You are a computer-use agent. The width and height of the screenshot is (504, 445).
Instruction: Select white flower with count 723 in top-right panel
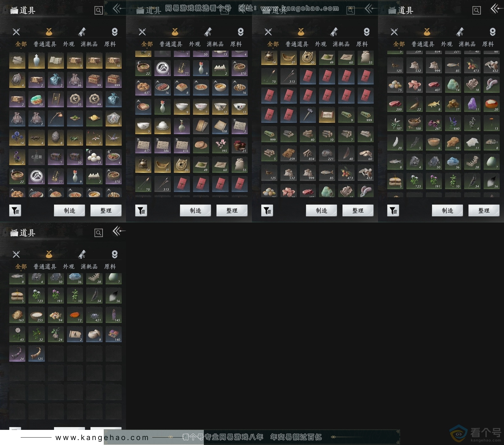[x=414, y=181]
